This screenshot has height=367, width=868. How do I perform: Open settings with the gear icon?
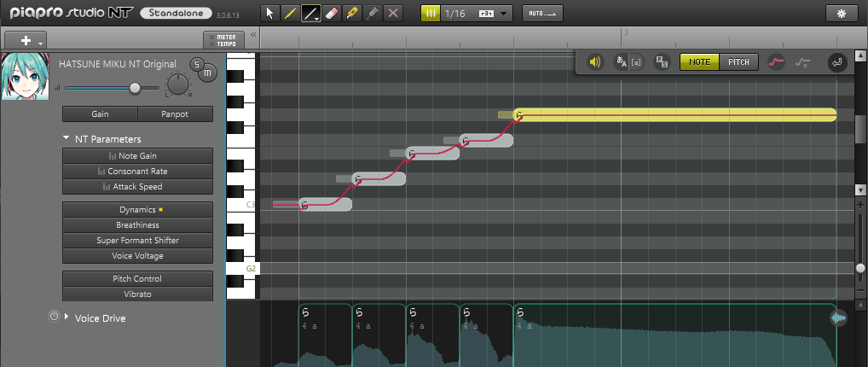click(x=842, y=13)
